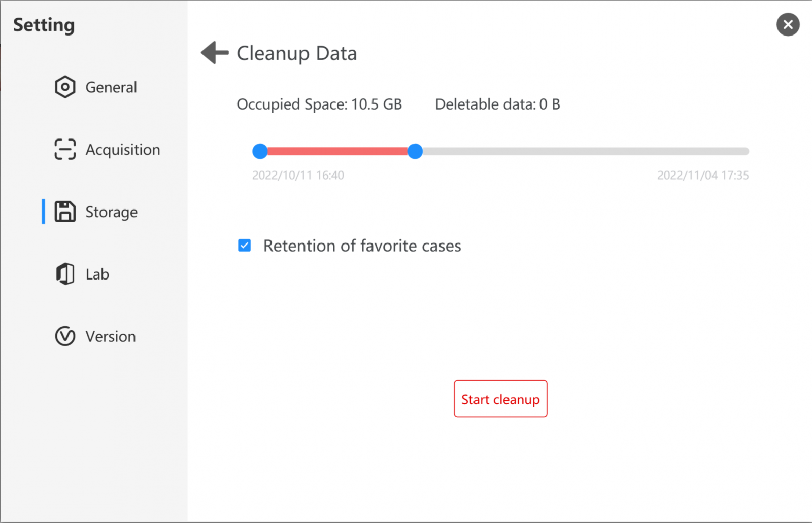The height and width of the screenshot is (523, 812).
Task: Click the Acquisition scan icon
Action: pos(65,150)
